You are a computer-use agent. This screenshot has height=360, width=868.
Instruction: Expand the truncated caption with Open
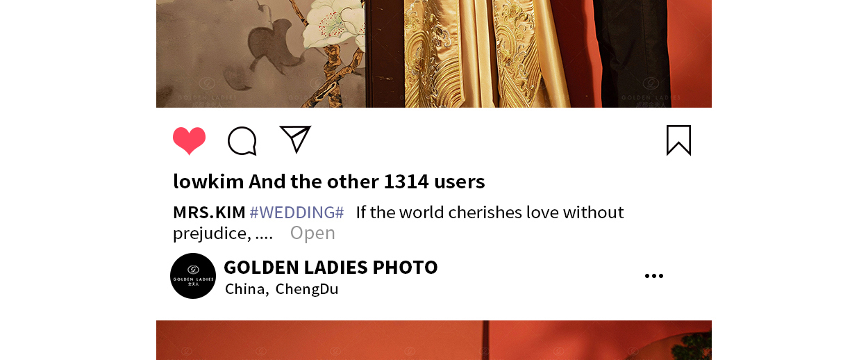[x=312, y=233]
